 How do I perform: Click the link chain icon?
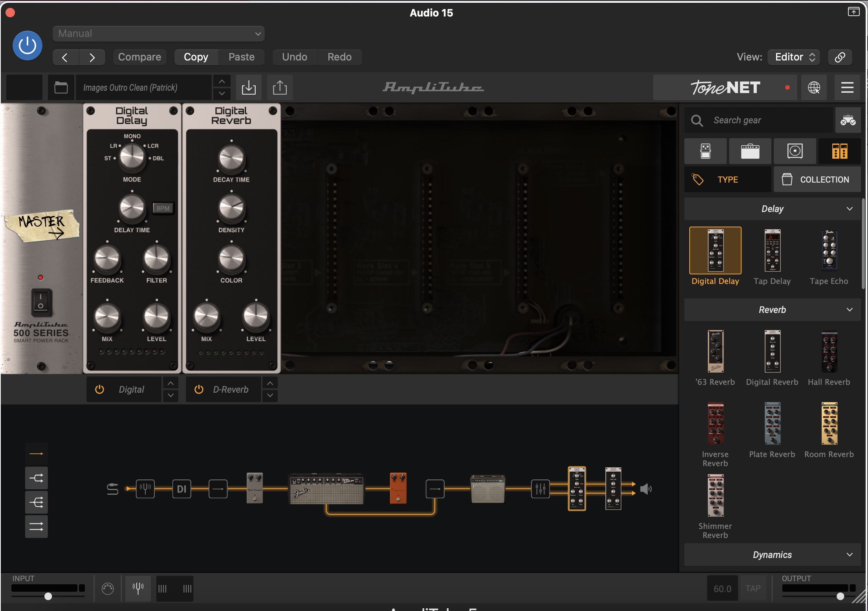tap(840, 57)
